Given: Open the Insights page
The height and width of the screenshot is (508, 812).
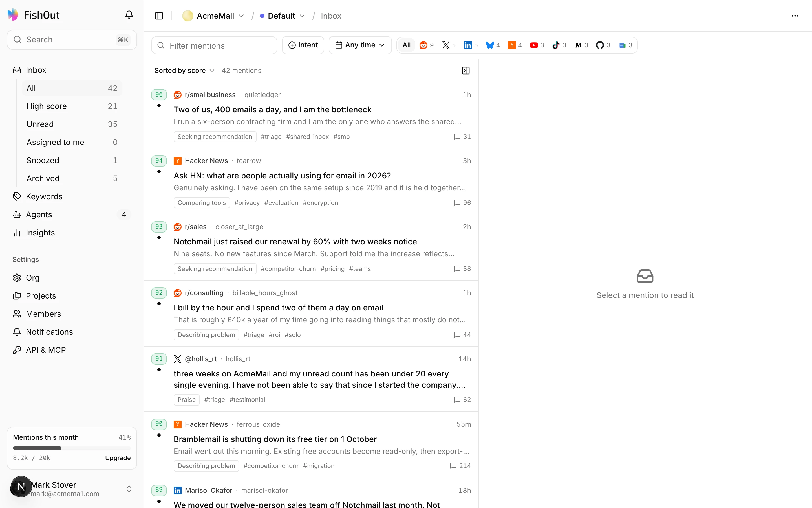Looking at the screenshot, I should coord(72,233).
